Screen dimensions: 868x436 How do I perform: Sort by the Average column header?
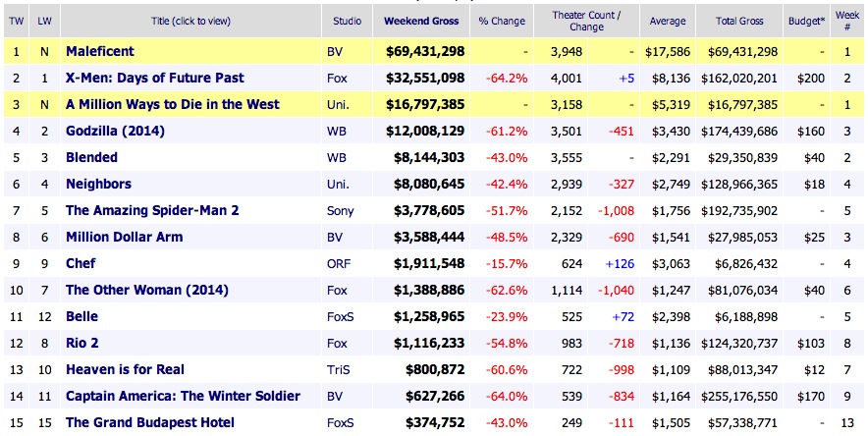pos(668,21)
